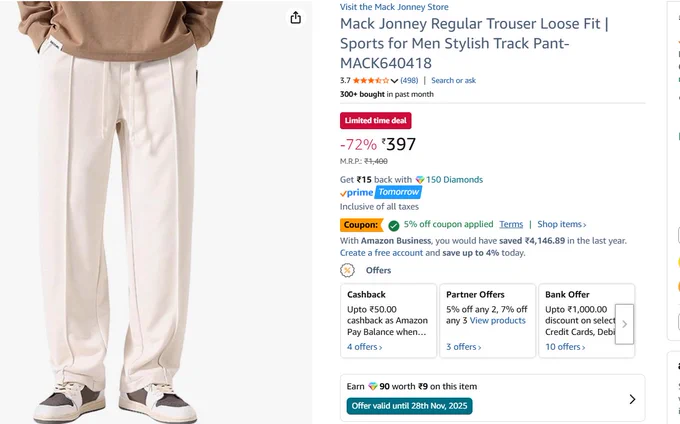Click the share icon on product image

(296, 18)
